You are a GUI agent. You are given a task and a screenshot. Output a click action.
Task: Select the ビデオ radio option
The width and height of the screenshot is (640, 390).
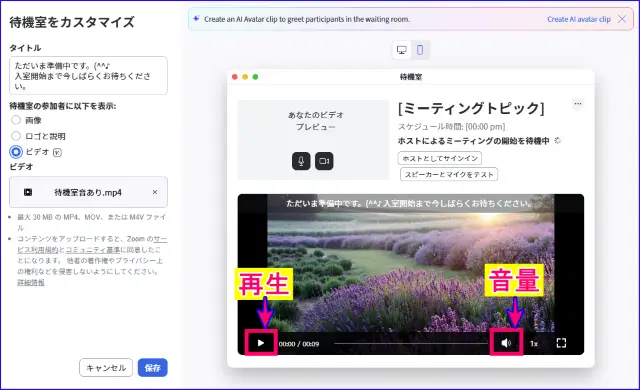point(16,152)
